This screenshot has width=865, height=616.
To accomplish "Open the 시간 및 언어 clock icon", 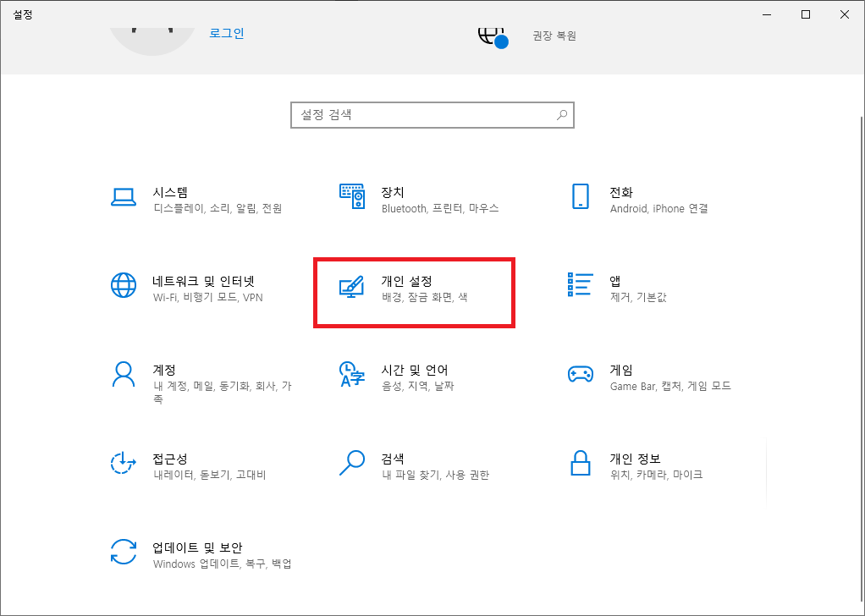I will point(352,375).
